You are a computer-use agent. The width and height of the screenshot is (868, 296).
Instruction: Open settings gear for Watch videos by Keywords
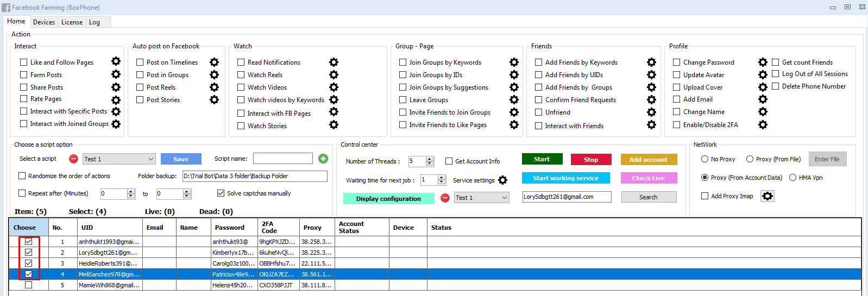click(x=334, y=99)
